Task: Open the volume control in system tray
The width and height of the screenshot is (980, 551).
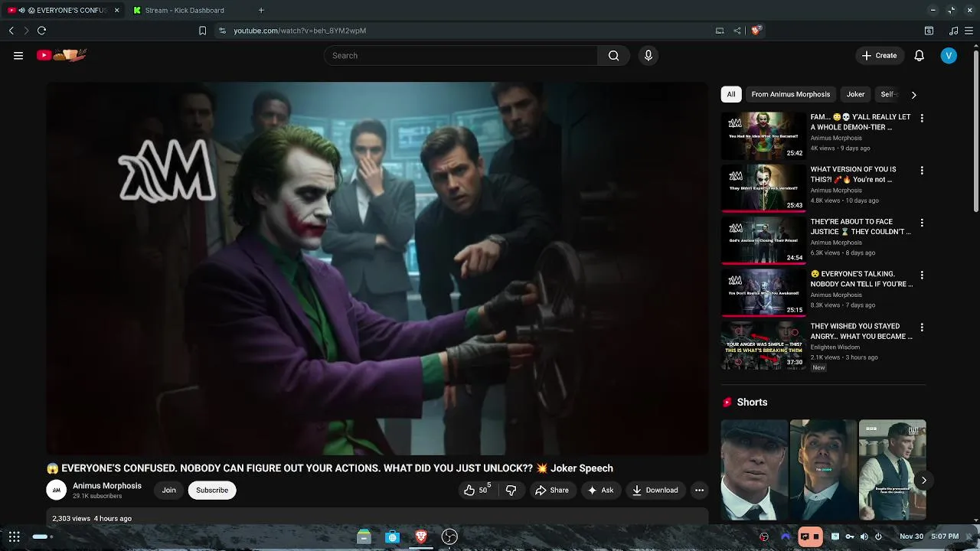Action: pos(864,536)
